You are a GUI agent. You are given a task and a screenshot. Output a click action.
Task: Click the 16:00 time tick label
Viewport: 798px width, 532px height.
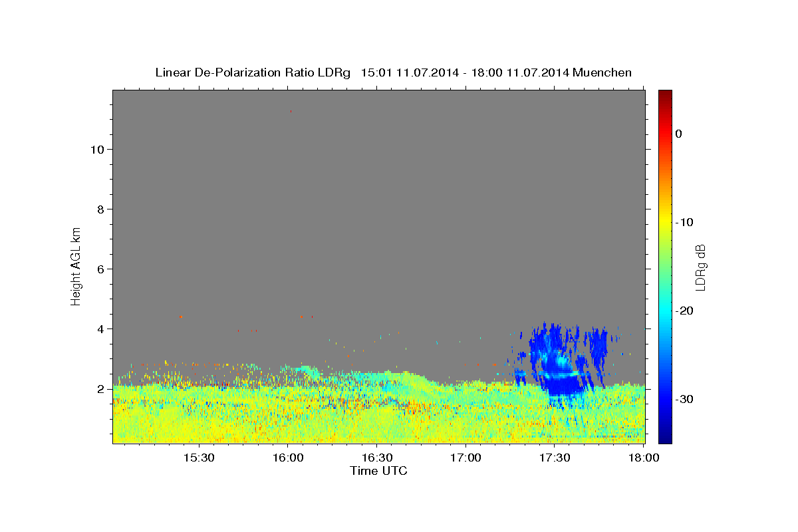(288, 458)
